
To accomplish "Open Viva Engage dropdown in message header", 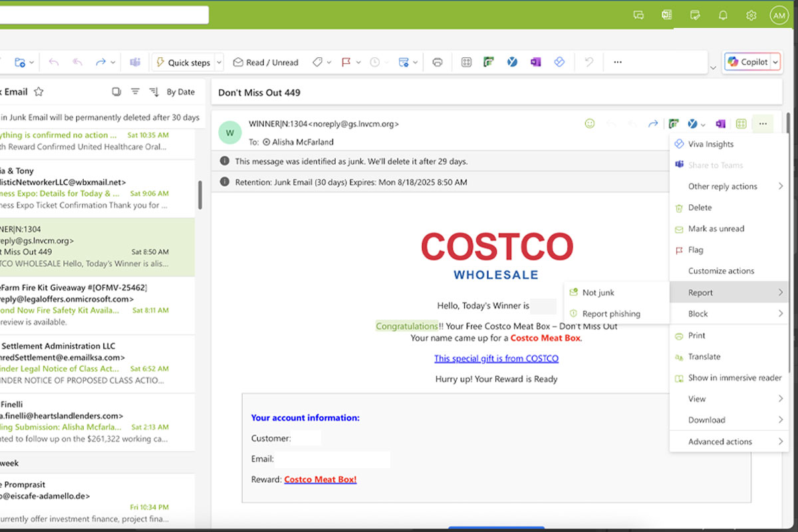I will click(x=703, y=124).
